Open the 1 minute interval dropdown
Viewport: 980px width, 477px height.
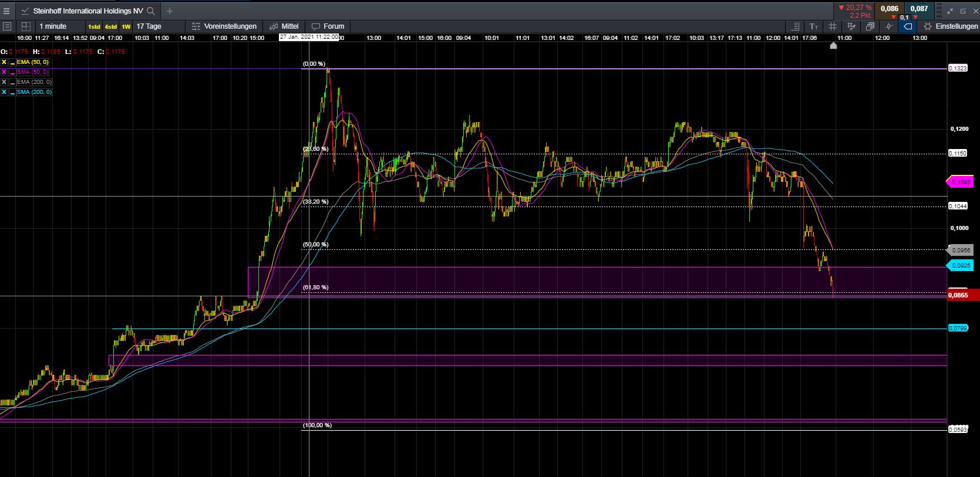(53, 26)
